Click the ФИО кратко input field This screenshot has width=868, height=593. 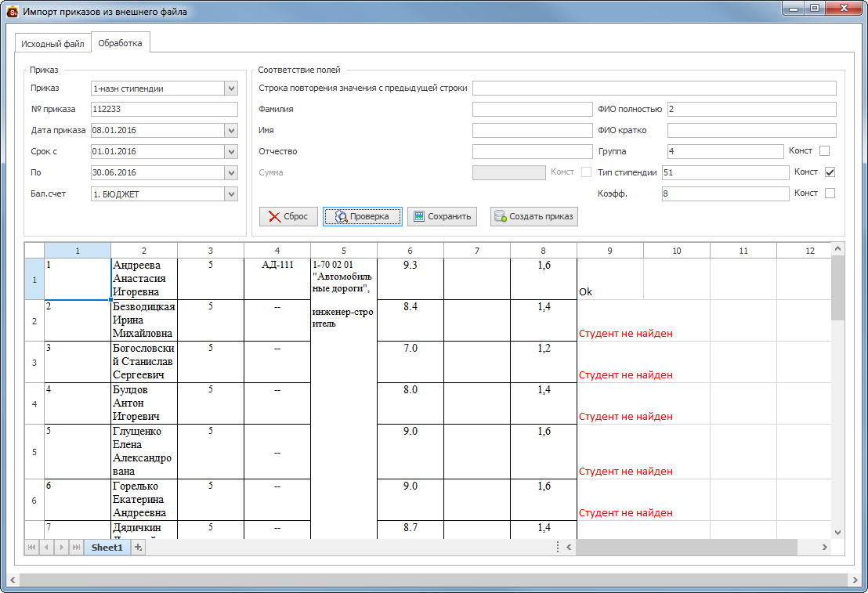pyautogui.click(x=752, y=130)
